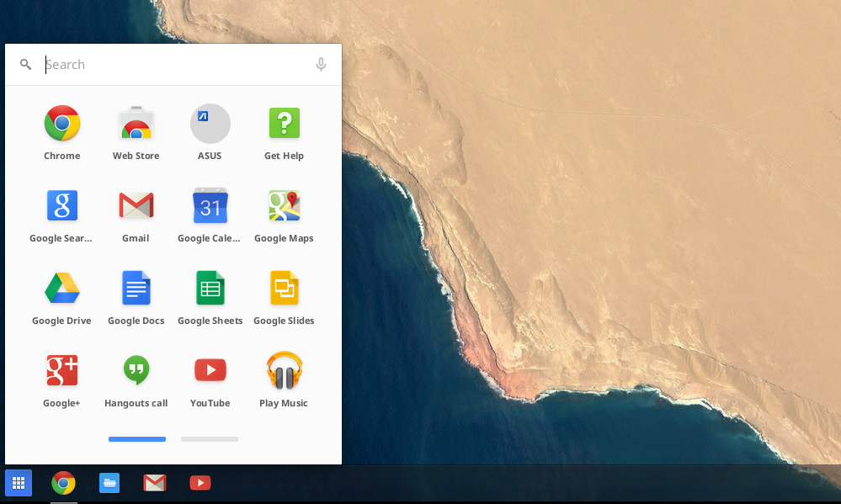Click the Search input field
The width and height of the screenshot is (841, 504).
[x=173, y=65]
